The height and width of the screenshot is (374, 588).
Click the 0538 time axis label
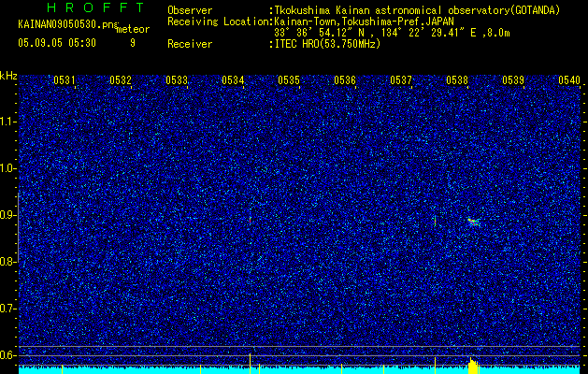[457, 80]
